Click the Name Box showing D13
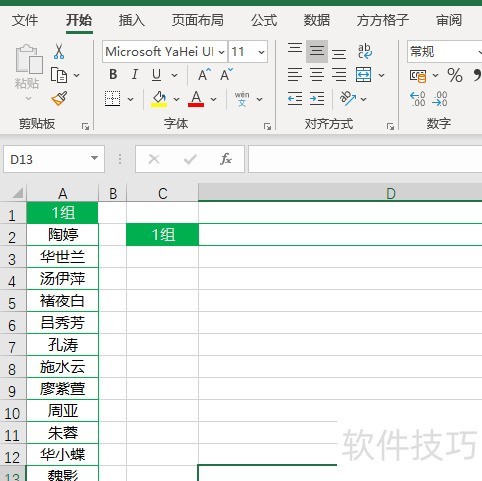482x481 pixels. (x=54, y=159)
